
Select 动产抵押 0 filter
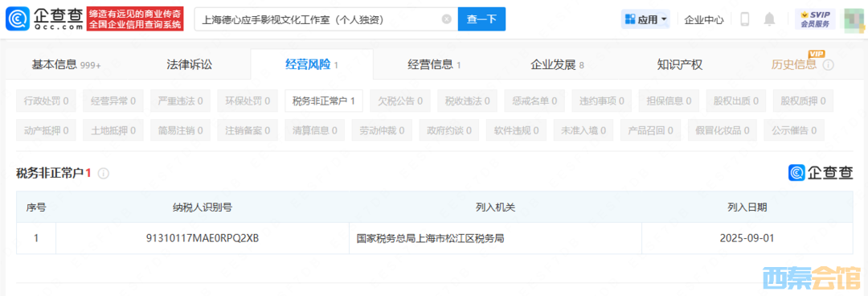47,131
